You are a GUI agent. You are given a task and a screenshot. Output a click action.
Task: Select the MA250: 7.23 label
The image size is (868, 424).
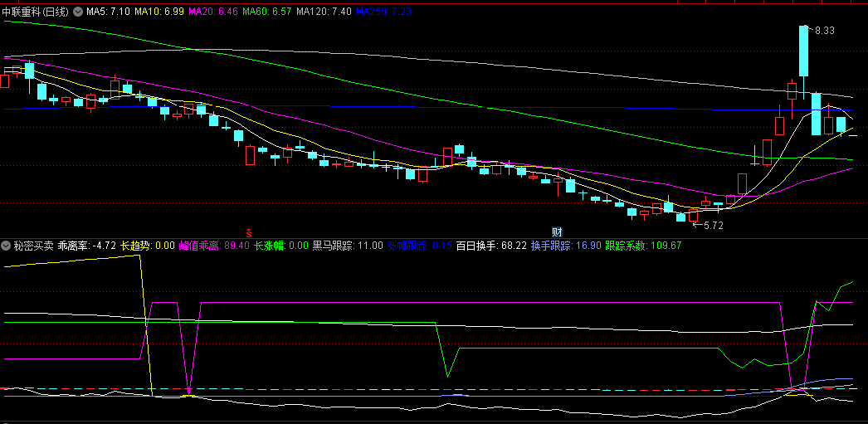383,11
